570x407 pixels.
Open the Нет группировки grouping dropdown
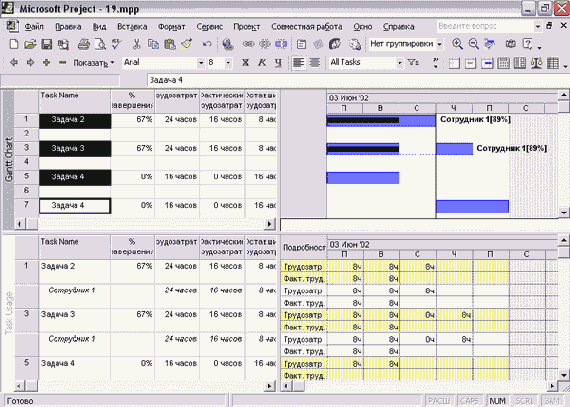coord(439,44)
